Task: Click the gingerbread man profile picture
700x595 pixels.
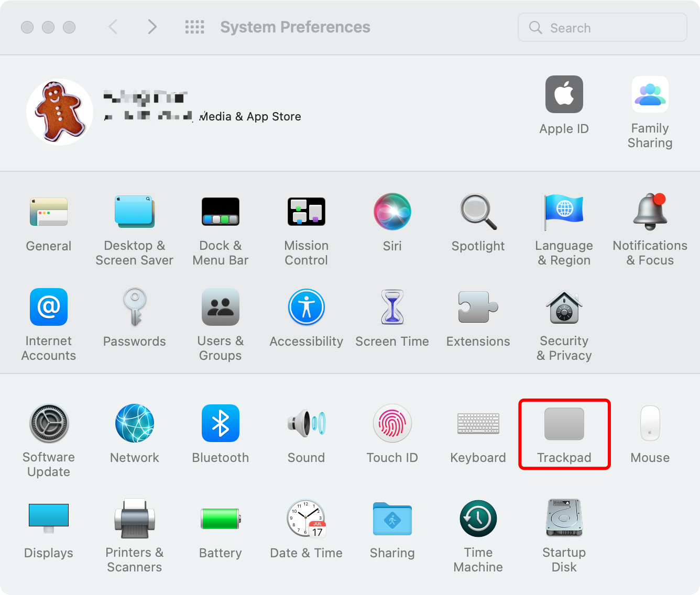Action: coord(60,112)
